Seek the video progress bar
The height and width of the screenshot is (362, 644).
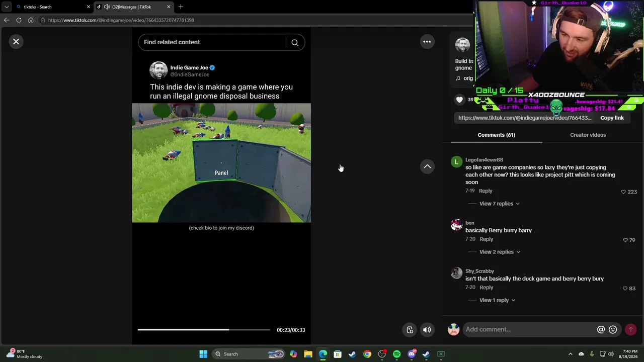pyautogui.click(x=204, y=330)
